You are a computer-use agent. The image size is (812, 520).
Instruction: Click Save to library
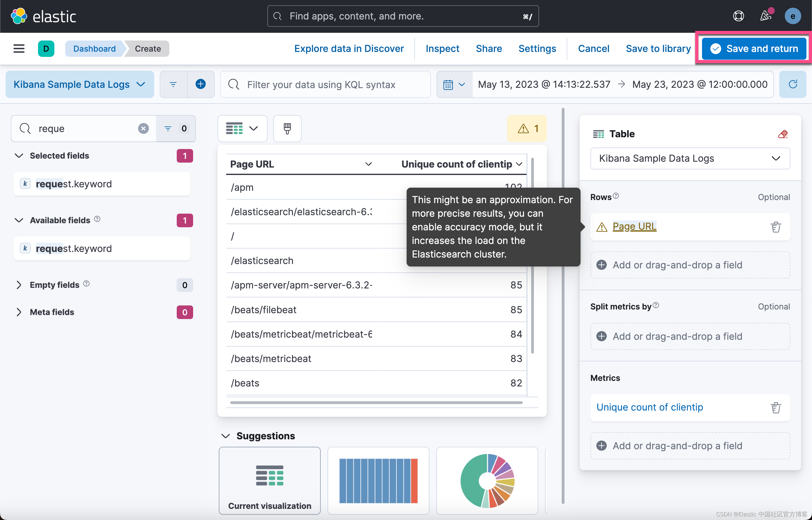point(658,49)
